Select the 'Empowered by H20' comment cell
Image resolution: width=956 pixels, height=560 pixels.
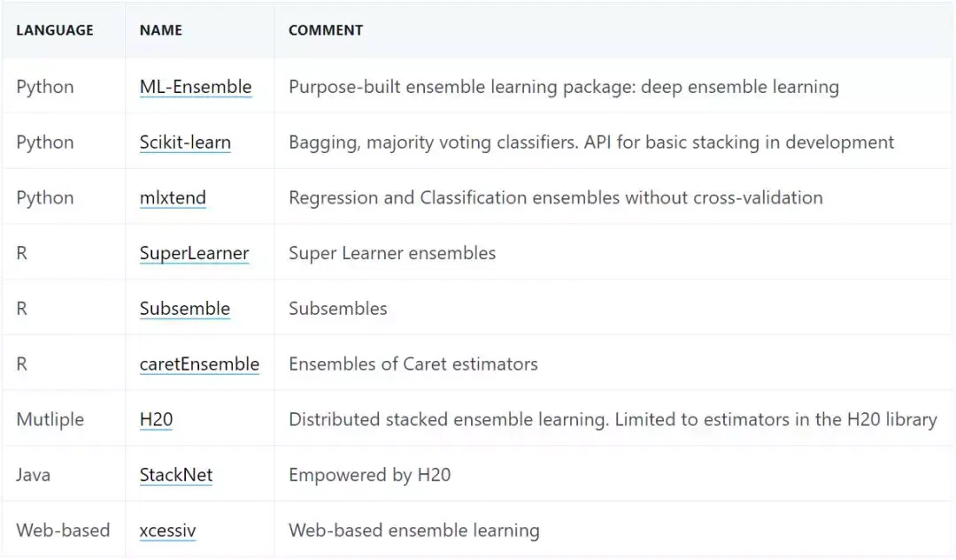369,475
